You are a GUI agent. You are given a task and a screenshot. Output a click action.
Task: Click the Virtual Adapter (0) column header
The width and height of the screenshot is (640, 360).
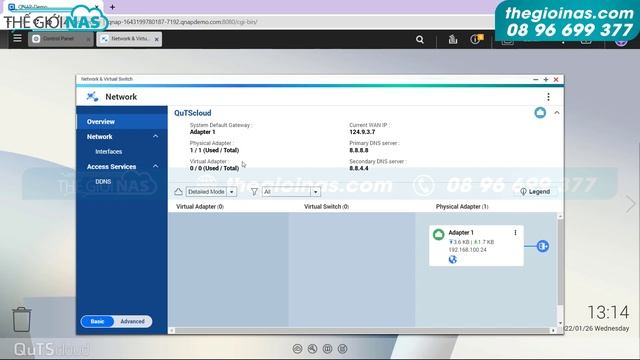(x=200, y=207)
